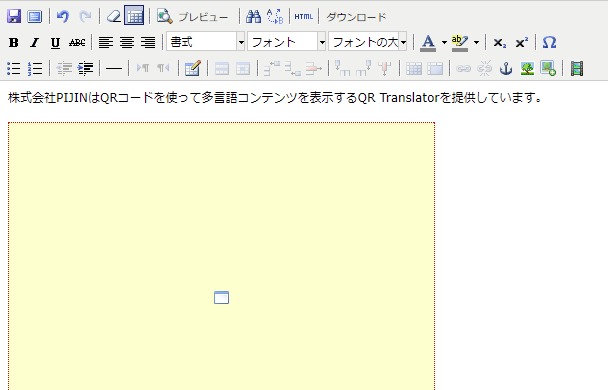This screenshot has width=608, height=390.
Task: Redo the last undone action
Action: [x=85, y=16]
